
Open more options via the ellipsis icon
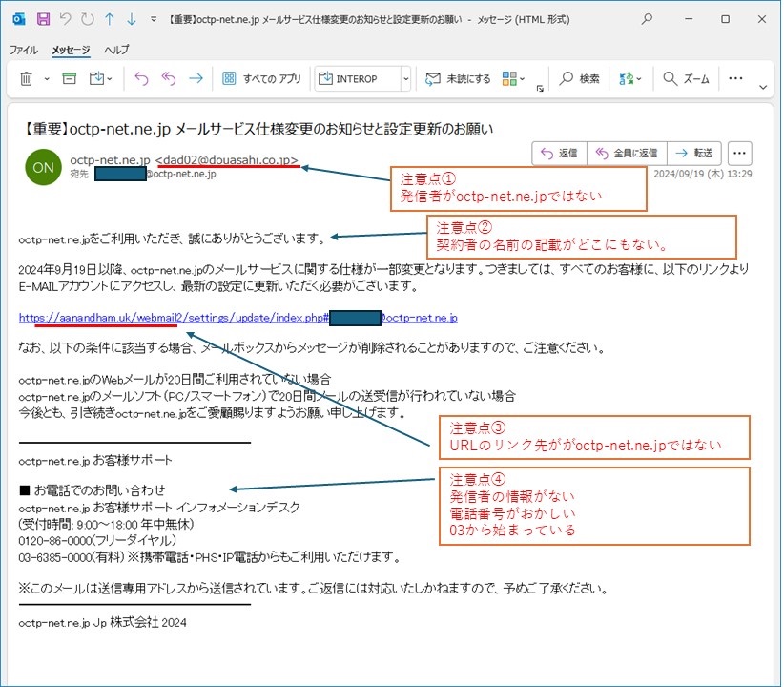(733, 76)
